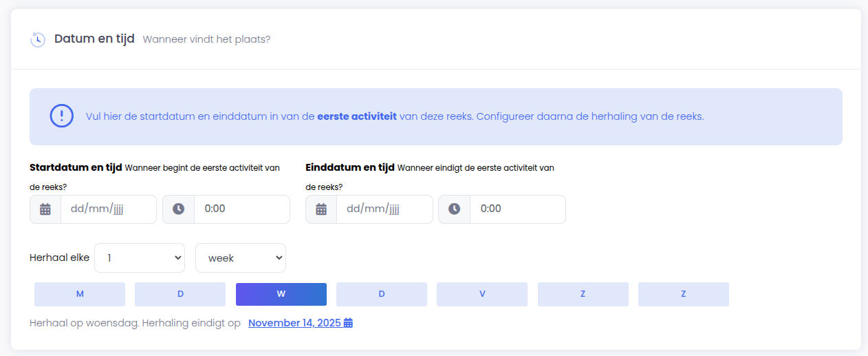868x356 pixels.
Task: Focus the Startdatum dd/mm/jjjj date input
Action: [x=109, y=209]
